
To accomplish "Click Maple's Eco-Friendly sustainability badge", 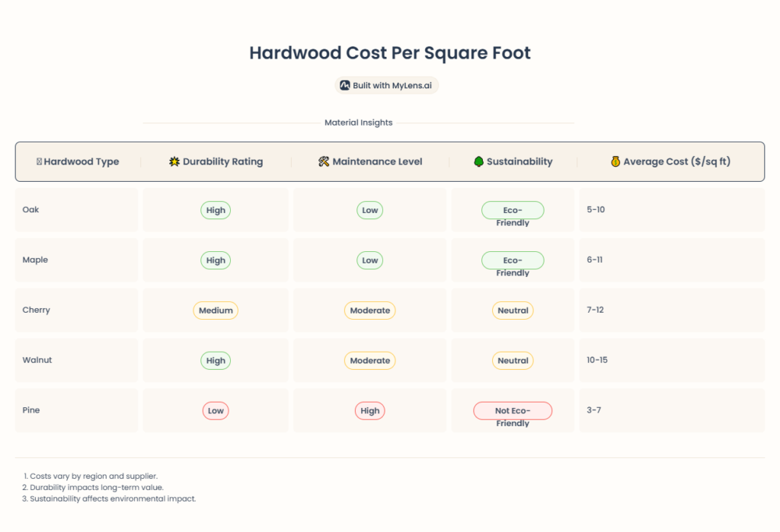I will [513, 260].
